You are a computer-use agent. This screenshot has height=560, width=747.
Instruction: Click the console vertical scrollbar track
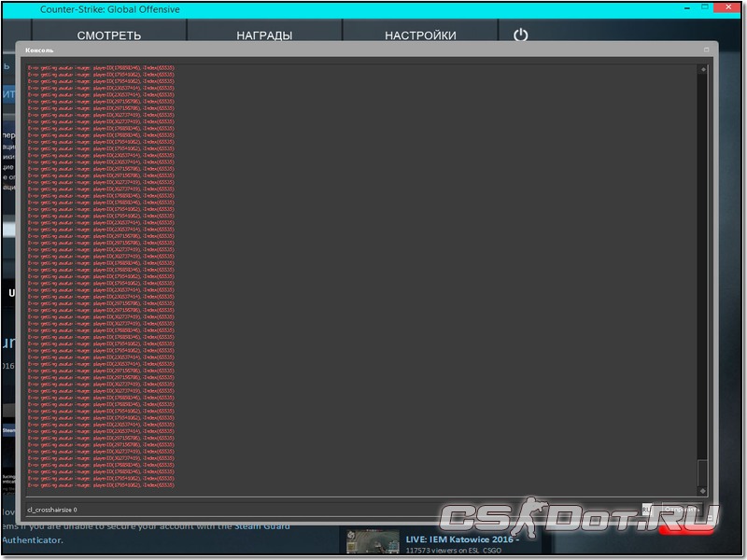click(702, 280)
